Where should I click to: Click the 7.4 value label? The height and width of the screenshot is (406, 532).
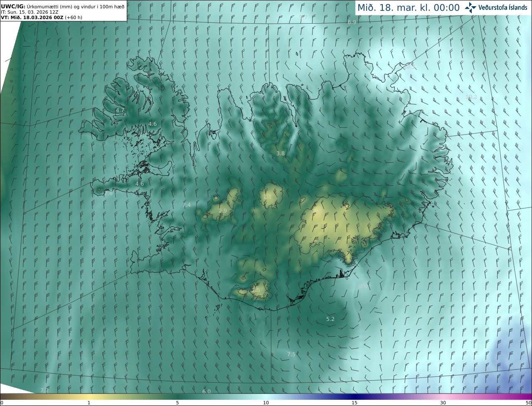(187, 205)
